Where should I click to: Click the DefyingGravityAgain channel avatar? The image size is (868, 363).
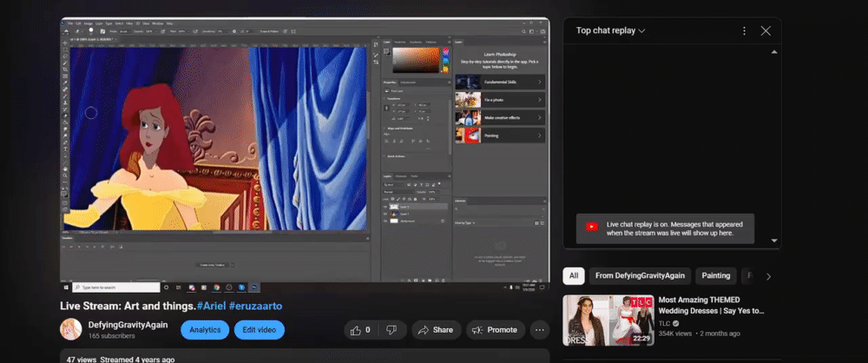click(x=71, y=329)
